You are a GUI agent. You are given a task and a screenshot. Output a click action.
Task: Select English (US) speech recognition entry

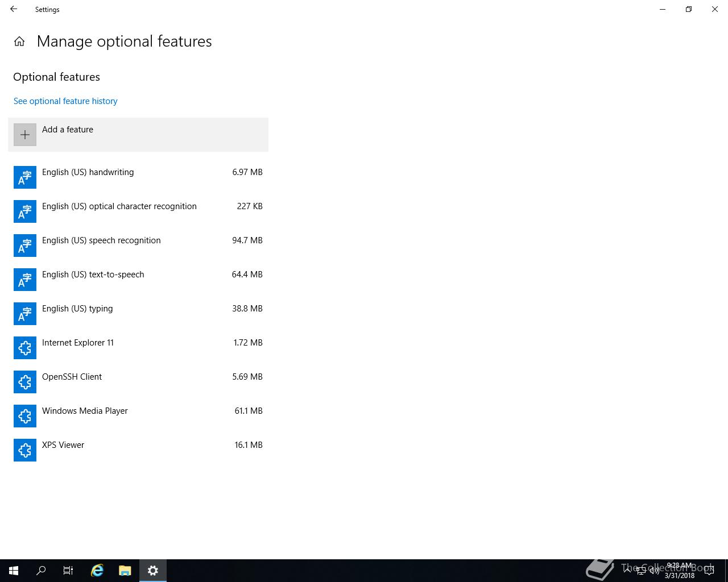pos(138,246)
